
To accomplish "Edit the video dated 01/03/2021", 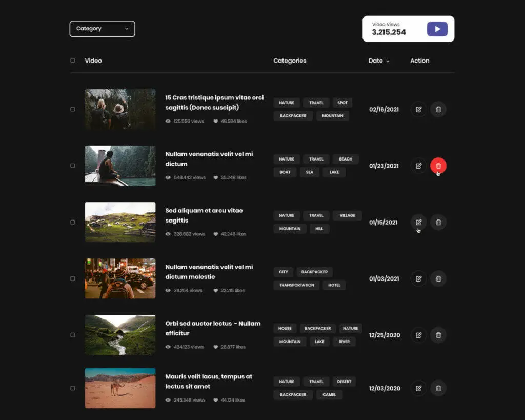I will point(418,278).
